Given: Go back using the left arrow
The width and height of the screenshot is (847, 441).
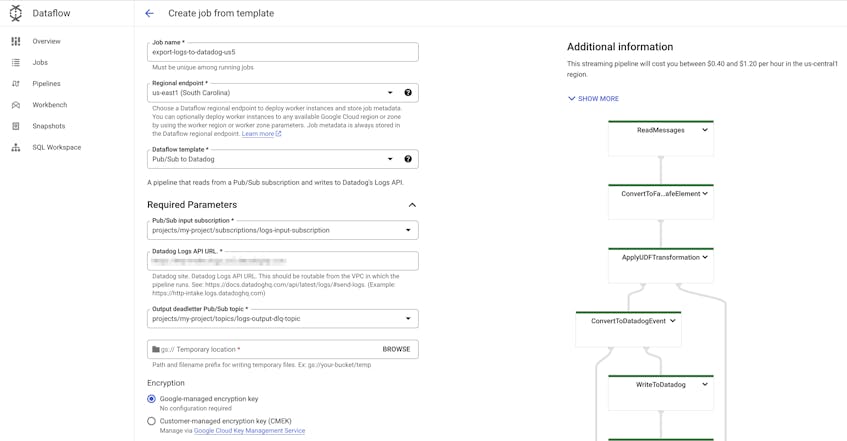Looking at the screenshot, I should 150,14.
